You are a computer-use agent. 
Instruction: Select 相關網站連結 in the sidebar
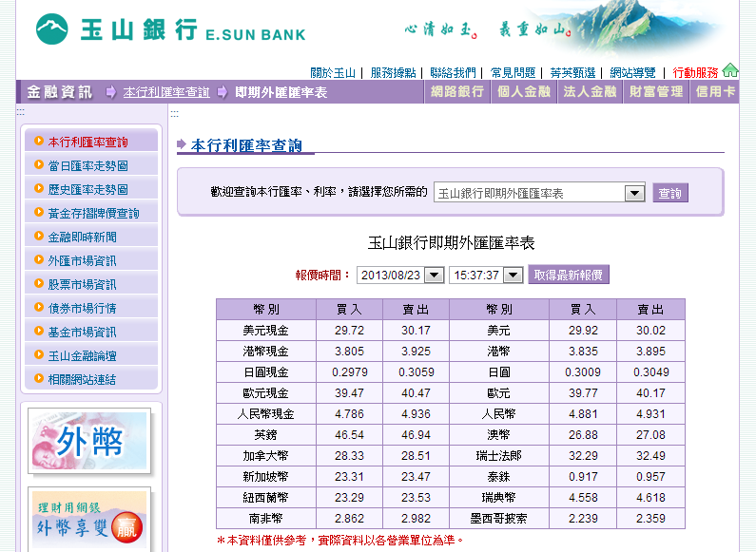[91, 378]
